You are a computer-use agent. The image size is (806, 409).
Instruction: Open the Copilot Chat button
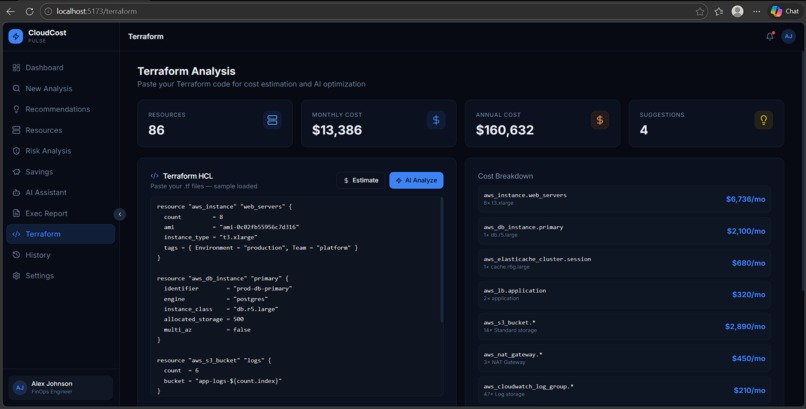click(785, 11)
